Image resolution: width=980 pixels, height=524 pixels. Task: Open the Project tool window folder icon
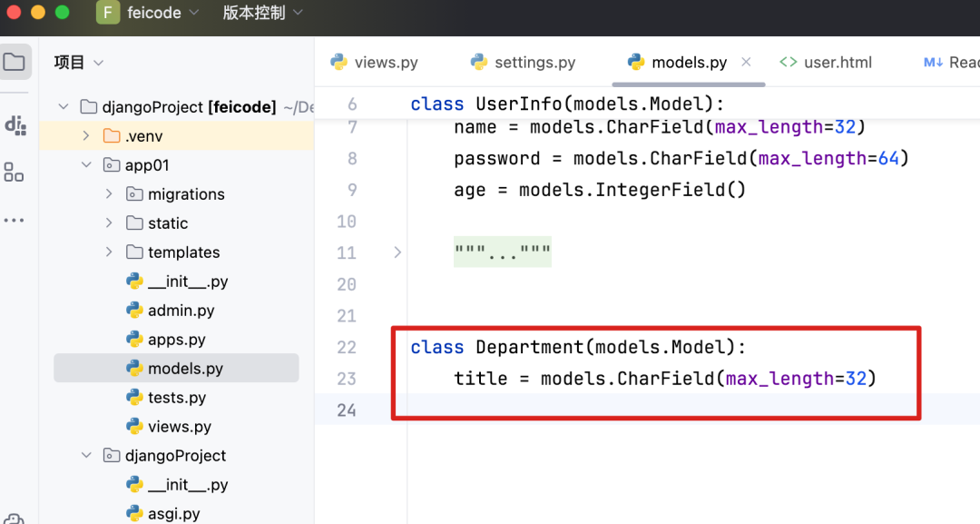click(15, 61)
